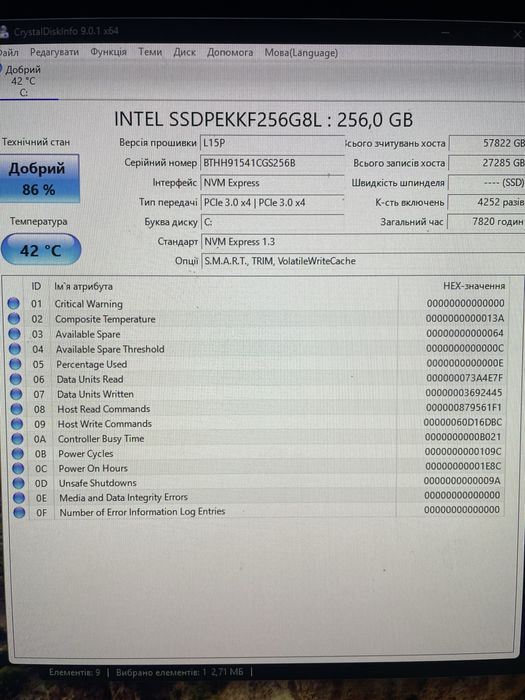
Task: Click the disk title INTEL SSDPEKKF256G8L
Action: coord(263,119)
